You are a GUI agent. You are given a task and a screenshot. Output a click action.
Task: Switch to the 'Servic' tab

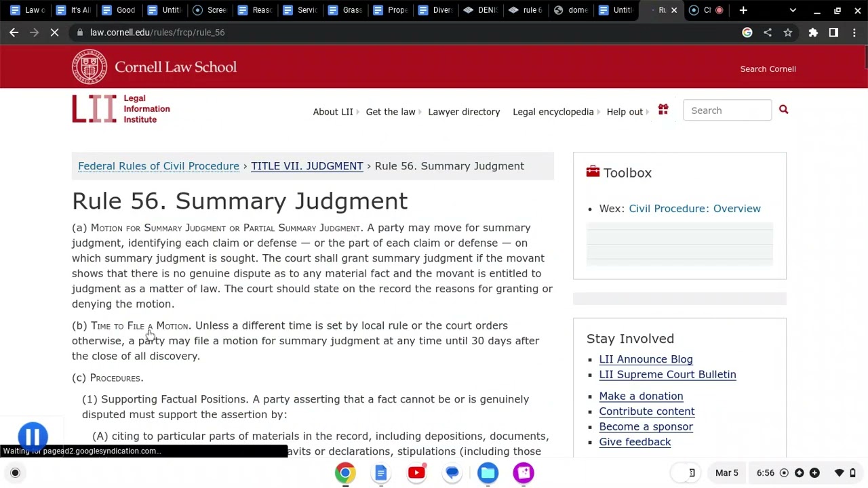pos(300,10)
